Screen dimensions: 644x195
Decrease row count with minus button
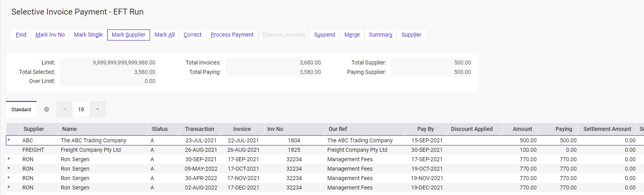64,109
